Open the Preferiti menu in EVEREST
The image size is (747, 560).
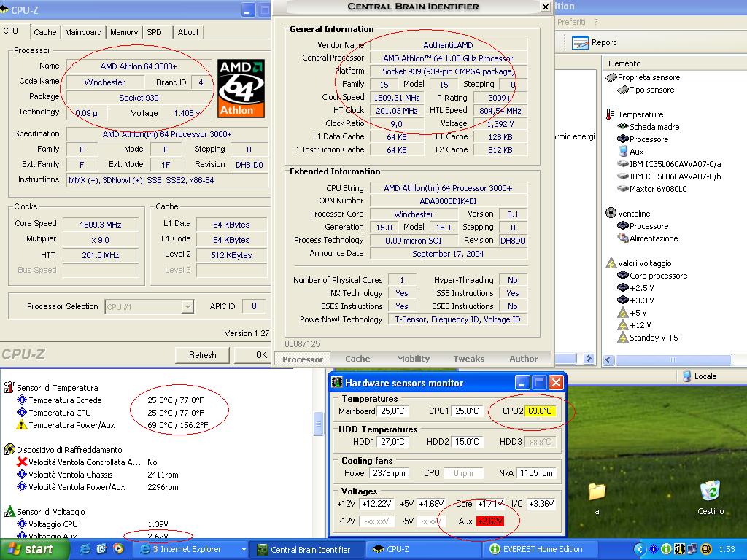point(571,22)
